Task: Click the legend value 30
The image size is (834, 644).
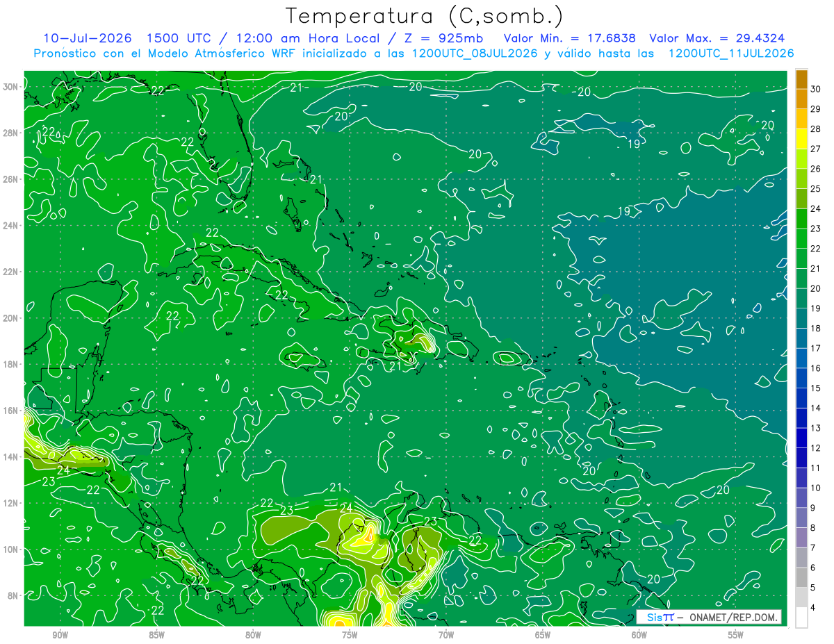Action: [815, 89]
